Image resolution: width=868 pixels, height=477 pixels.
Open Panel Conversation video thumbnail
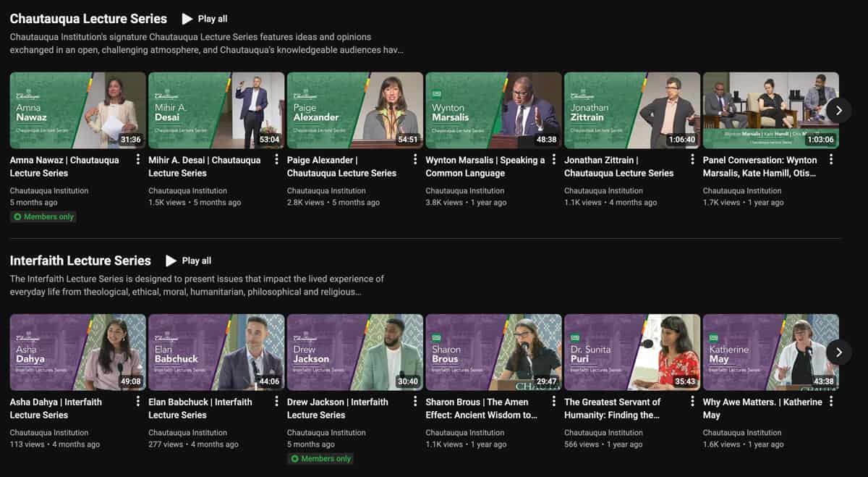771,111
